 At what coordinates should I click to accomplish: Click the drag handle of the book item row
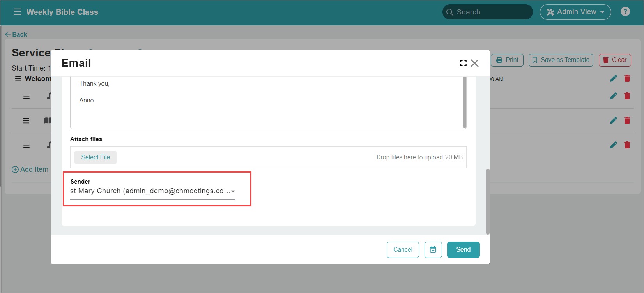pyautogui.click(x=26, y=121)
